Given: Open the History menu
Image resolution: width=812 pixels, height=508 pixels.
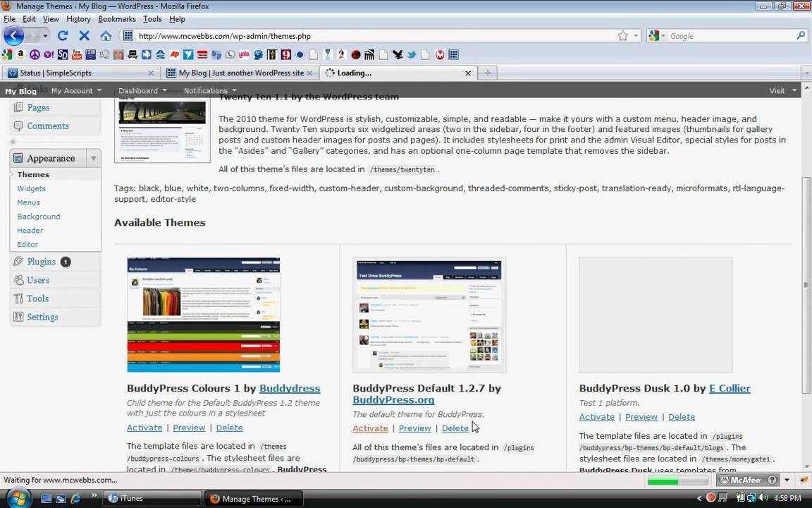Looking at the screenshot, I should point(78,19).
